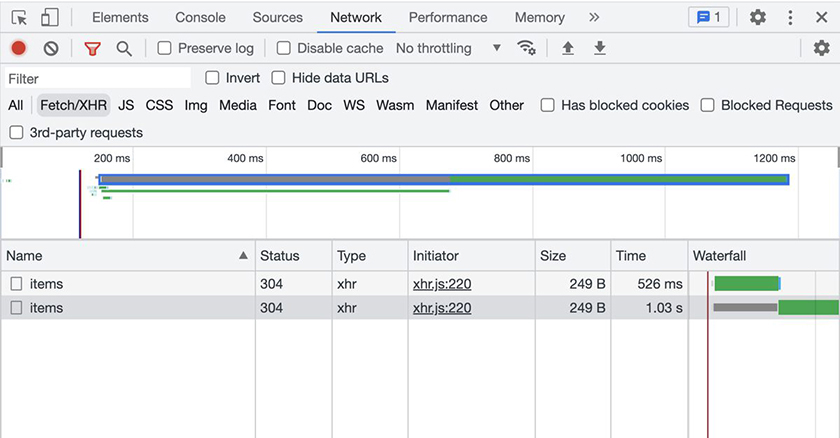
Task: Click the Filter text input field
Action: [x=97, y=78]
